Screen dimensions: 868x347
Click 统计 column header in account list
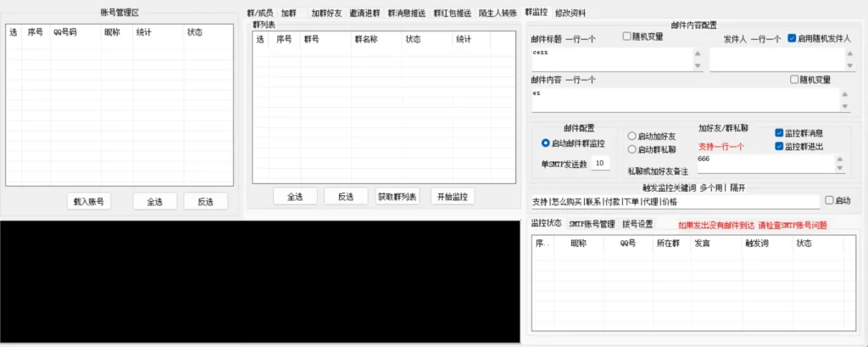coord(159,33)
